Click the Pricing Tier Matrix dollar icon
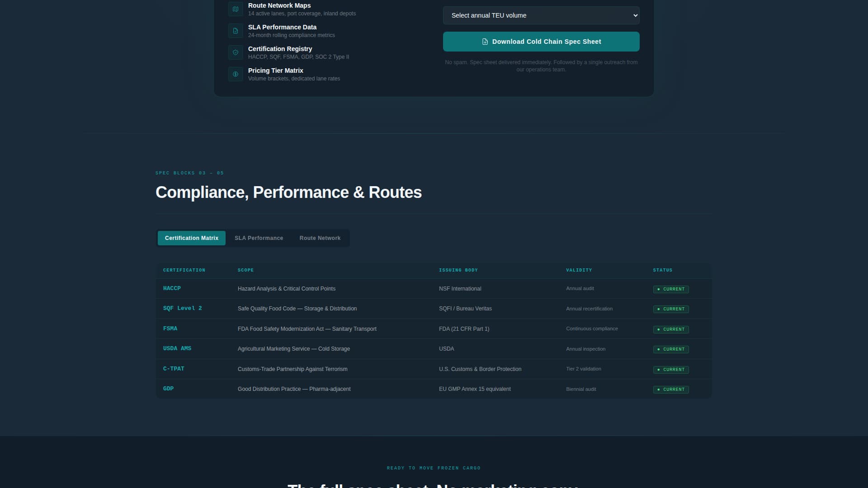Screen dimensions: 868x488 (x=235, y=74)
